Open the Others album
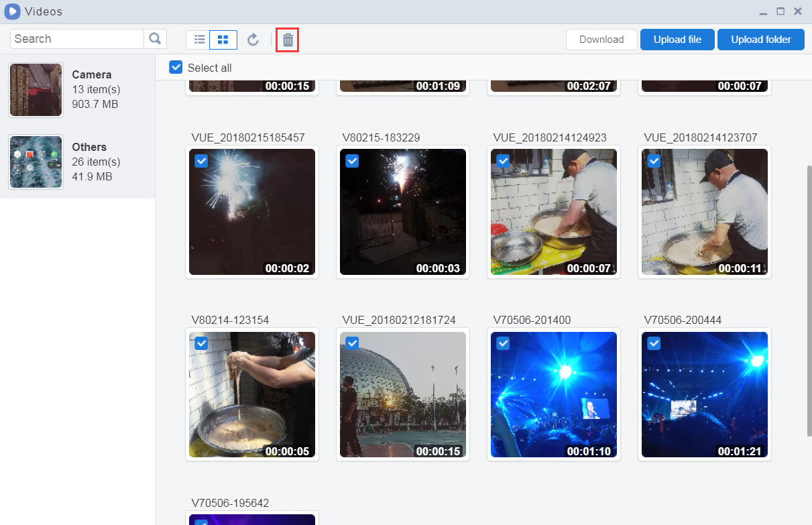This screenshot has width=812, height=525. [77, 162]
